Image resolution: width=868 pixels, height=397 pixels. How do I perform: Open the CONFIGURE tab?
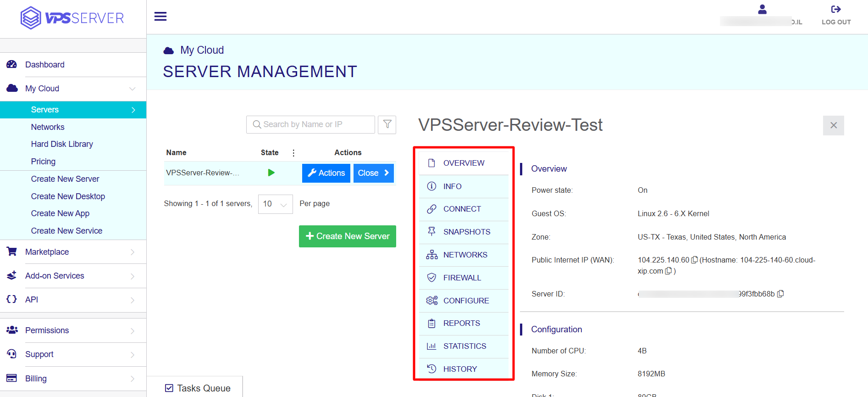coord(464,301)
